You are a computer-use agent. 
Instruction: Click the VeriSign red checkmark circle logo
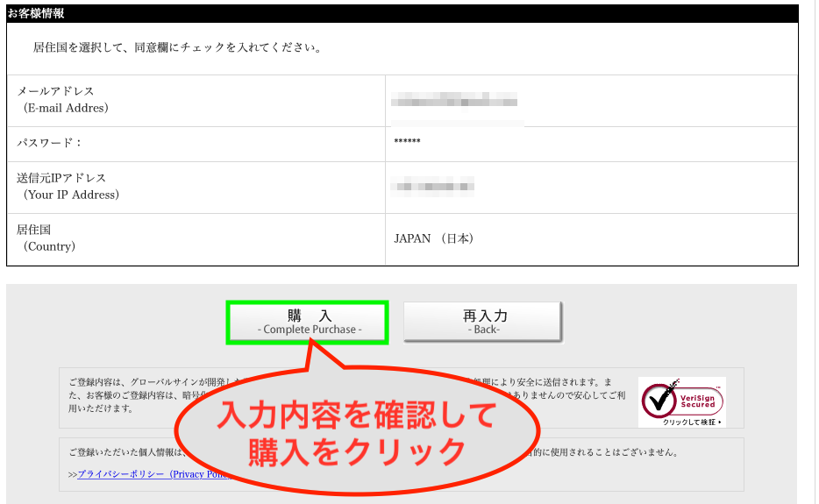click(x=659, y=400)
